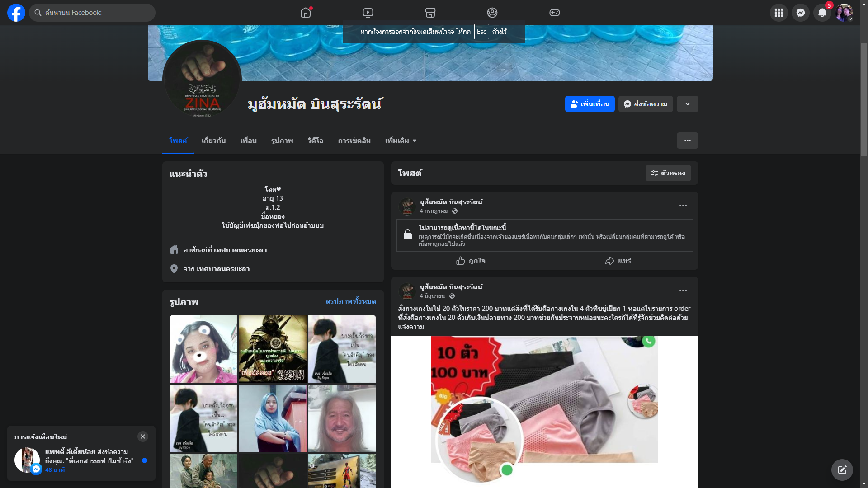
Task: Open options menu on June 4 post
Action: click(x=683, y=291)
